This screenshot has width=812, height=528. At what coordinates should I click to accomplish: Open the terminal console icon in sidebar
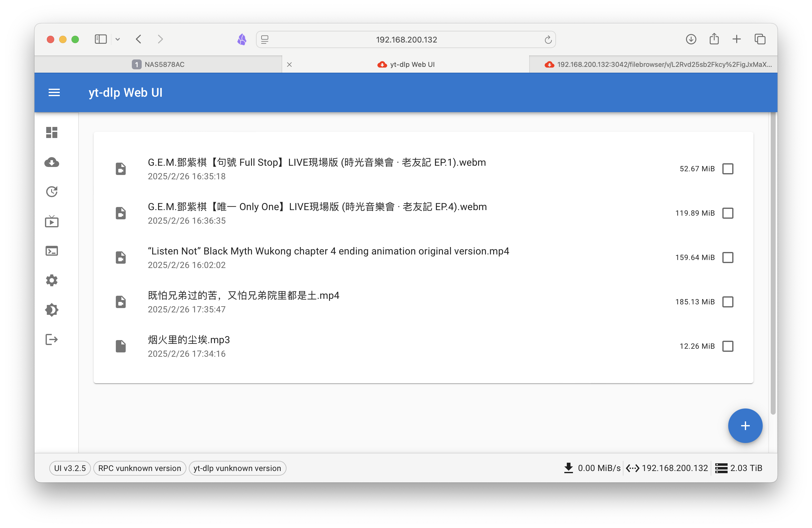[x=52, y=251]
